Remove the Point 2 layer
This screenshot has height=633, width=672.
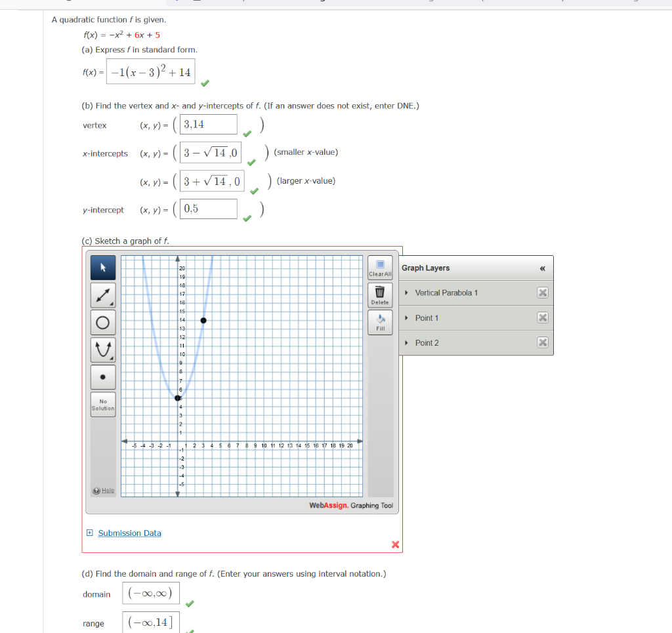543,342
